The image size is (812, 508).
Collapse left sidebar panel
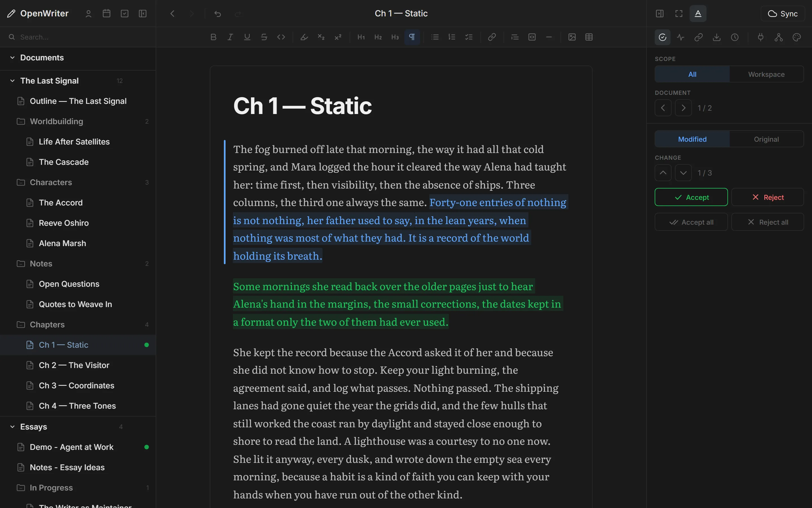coord(143,14)
